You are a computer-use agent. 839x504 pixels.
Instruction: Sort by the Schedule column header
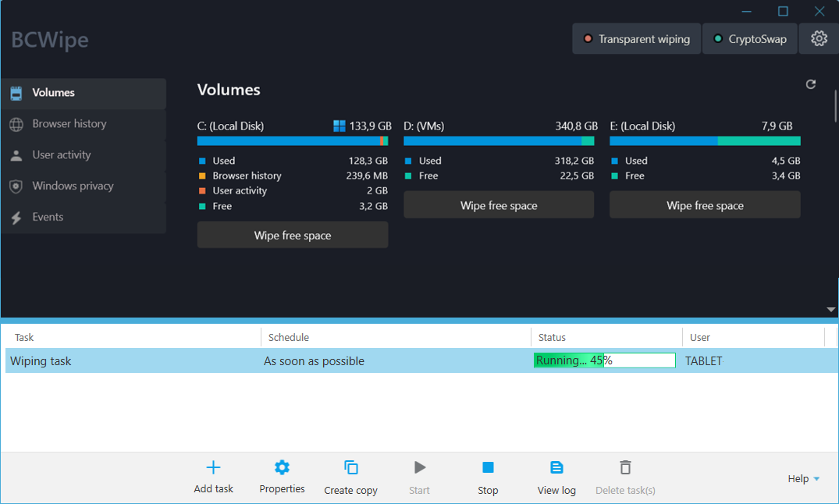click(289, 337)
